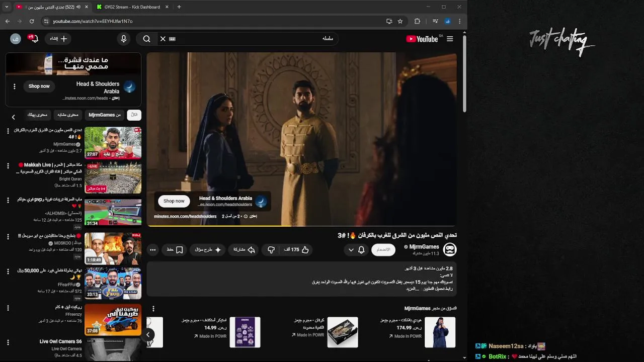The width and height of the screenshot is (644, 362).
Task: Click the YouTube page vertical scrollbar
Action: tap(464, 74)
